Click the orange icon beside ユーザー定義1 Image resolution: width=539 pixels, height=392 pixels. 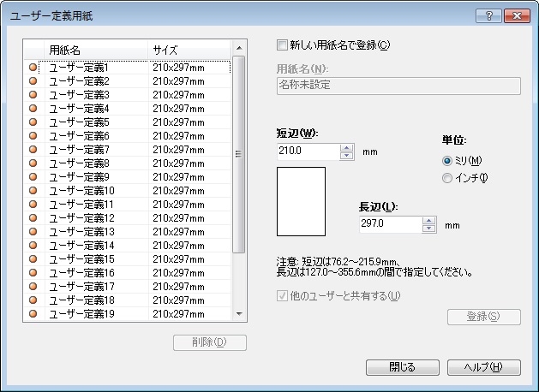(33, 67)
